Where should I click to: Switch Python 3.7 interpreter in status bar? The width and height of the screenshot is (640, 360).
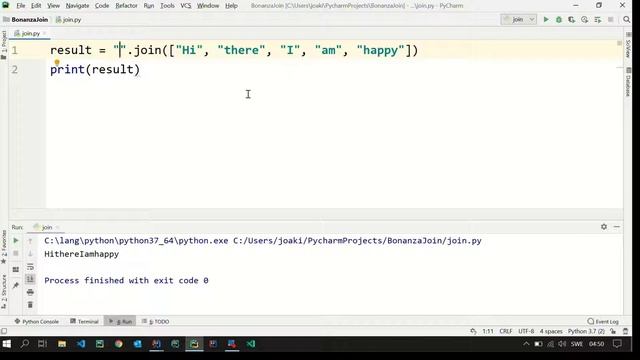[x=586, y=331]
